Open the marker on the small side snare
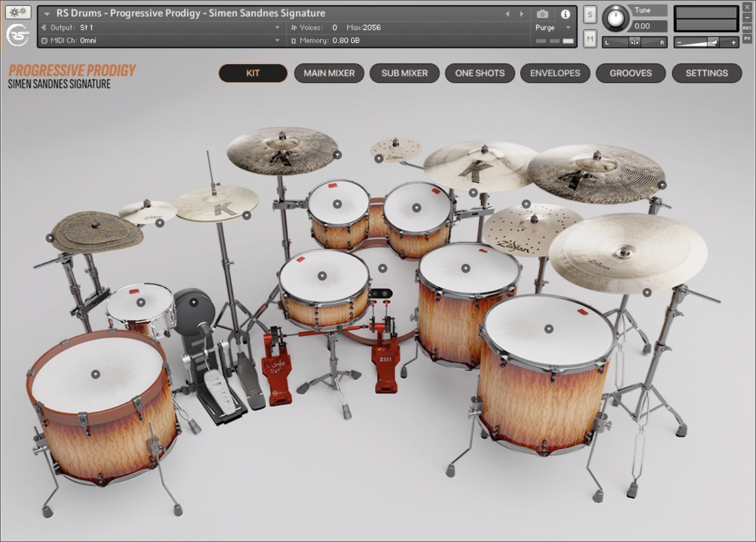This screenshot has width=756, height=542. click(x=140, y=302)
